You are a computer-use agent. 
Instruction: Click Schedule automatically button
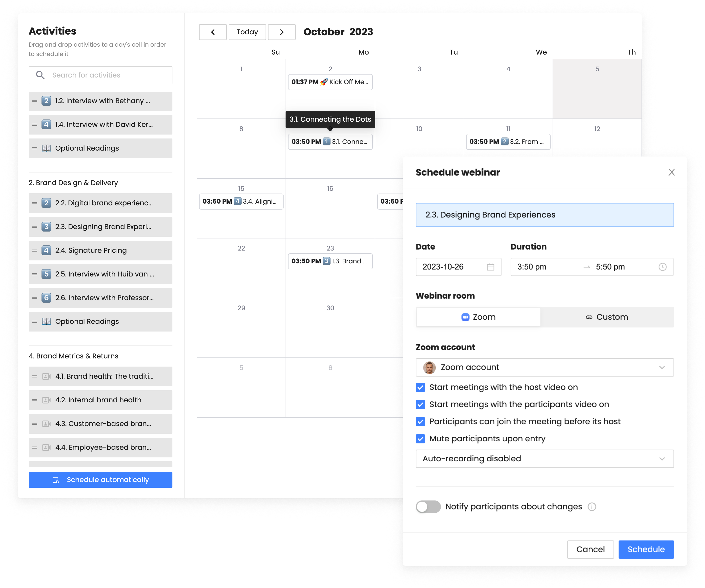coord(100,480)
